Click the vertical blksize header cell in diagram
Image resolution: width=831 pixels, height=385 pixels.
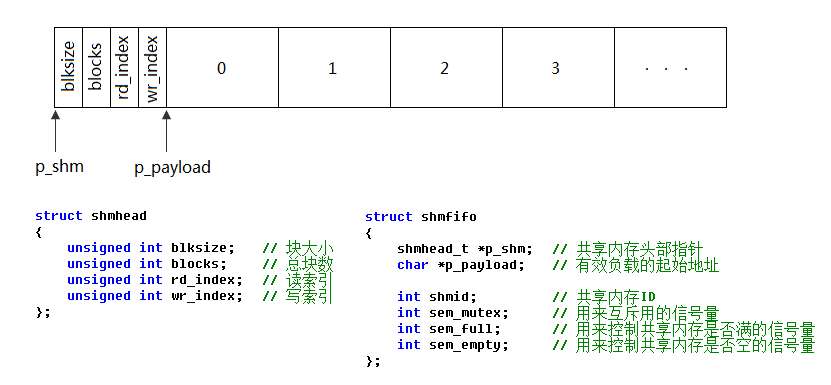click(x=68, y=67)
